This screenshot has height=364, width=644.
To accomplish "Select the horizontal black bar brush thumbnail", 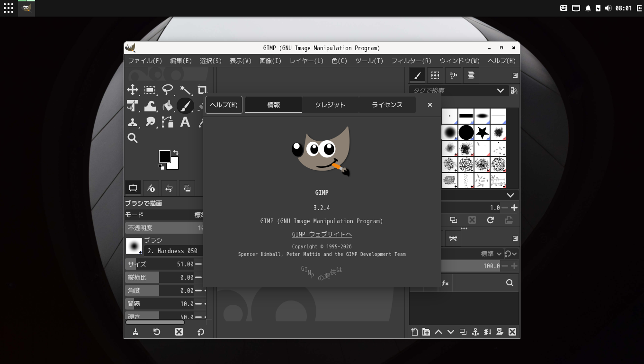I will pyautogui.click(x=466, y=116).
